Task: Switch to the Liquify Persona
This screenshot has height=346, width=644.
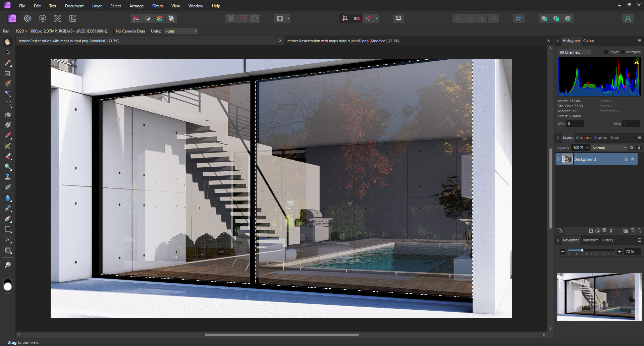Action: [x=28, y=18]
